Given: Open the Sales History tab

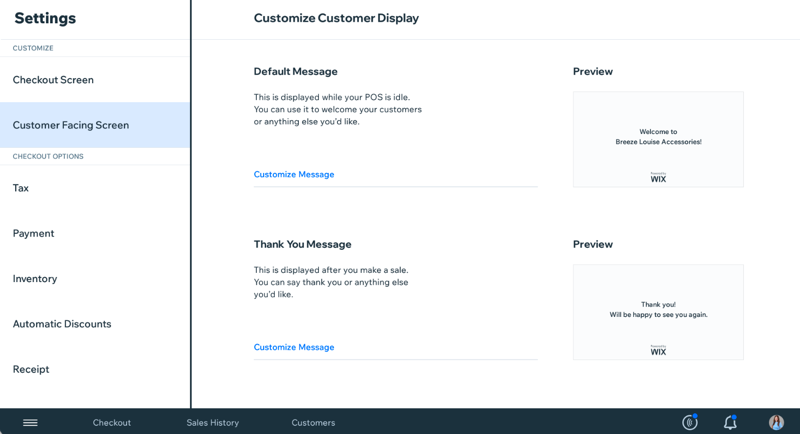Looking at the screenshot, I should (212, 423).
